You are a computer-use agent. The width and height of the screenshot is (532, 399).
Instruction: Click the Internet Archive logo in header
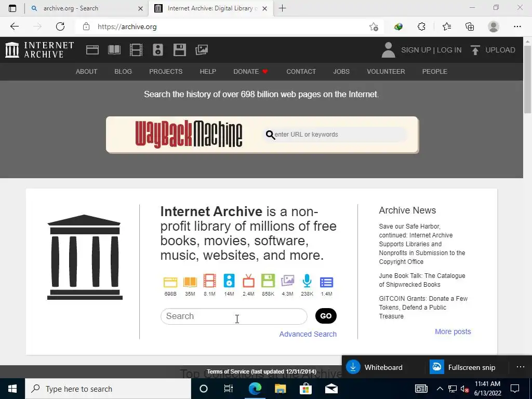(x=39, y=50)
